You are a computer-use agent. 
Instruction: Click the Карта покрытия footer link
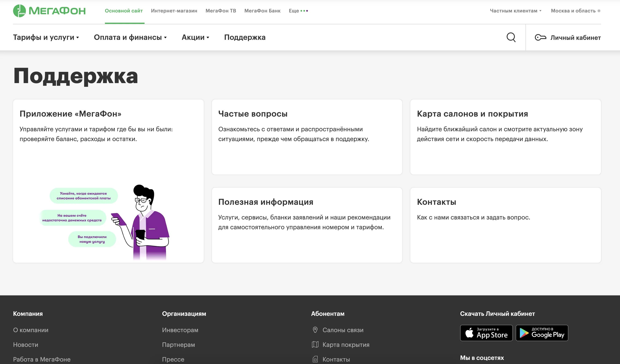[x=346, y=345]
